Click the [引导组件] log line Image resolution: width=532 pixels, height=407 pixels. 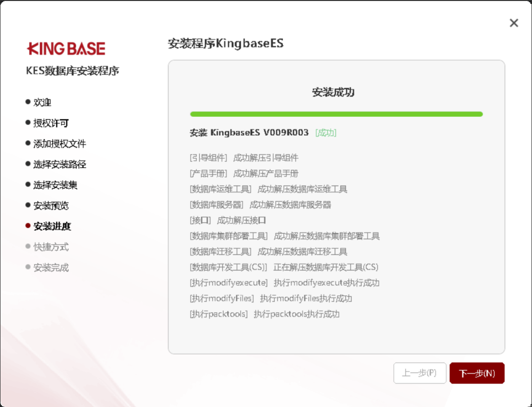pyautogui.click(x=244, y=158)
